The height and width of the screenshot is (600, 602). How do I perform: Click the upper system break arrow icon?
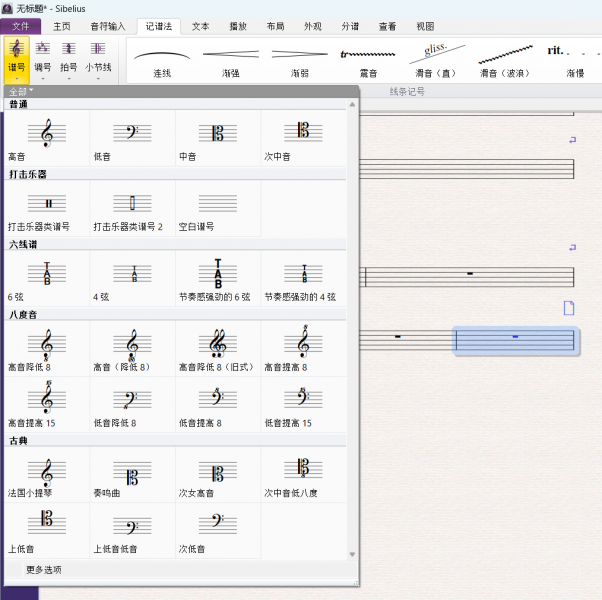coord(572,140)
